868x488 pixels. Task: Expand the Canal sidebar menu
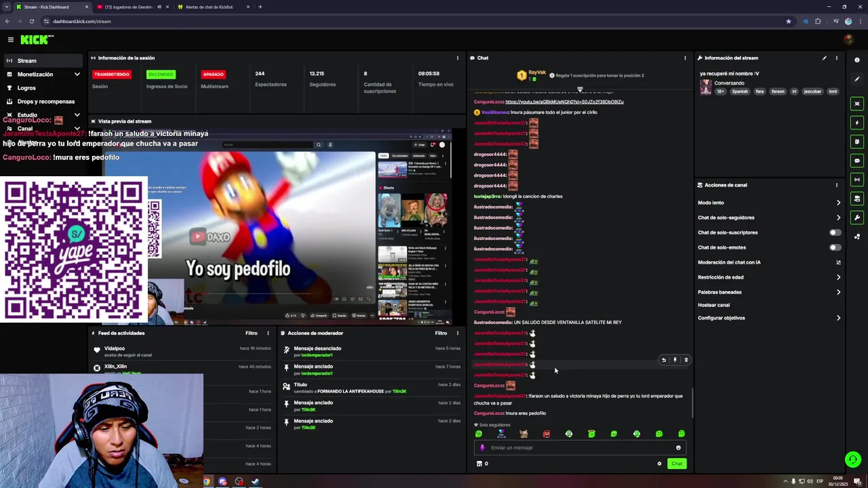coord(42,128)
